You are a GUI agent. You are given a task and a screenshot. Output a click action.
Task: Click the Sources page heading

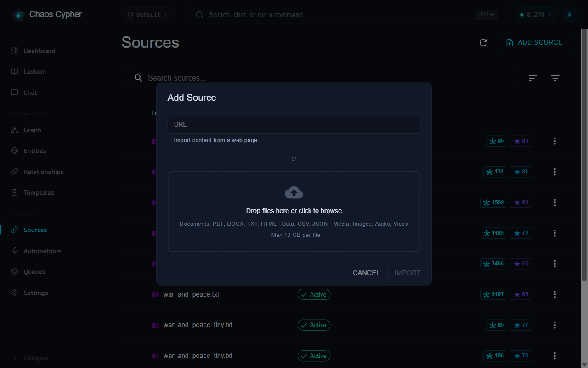pos(150,42)
